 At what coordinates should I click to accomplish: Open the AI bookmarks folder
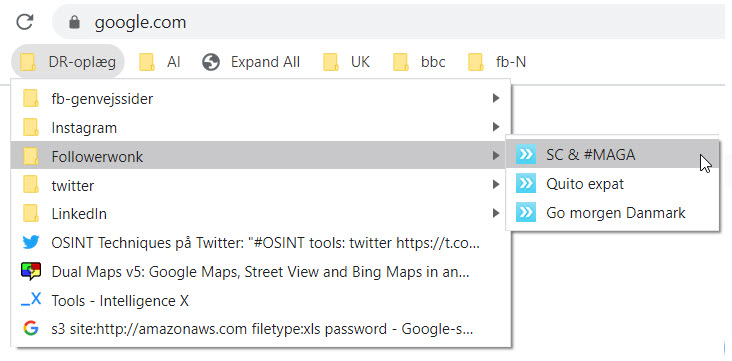[x=160, y=62]
